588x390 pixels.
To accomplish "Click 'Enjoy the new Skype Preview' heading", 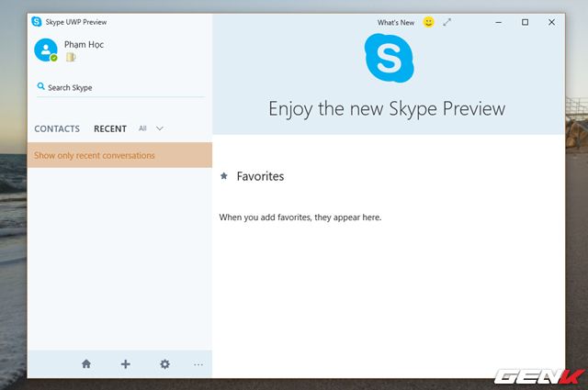I will pos(387,109).
